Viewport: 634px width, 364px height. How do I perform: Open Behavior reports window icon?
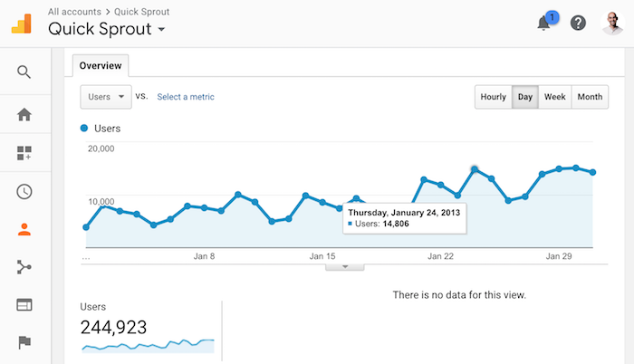coord(24,304)
